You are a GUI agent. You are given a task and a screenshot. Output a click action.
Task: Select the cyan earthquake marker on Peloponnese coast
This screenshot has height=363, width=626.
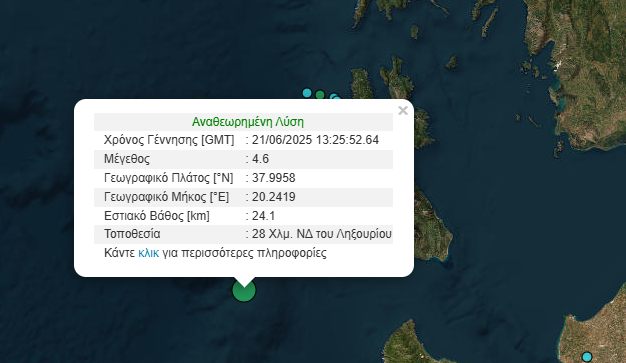[586, 357]
